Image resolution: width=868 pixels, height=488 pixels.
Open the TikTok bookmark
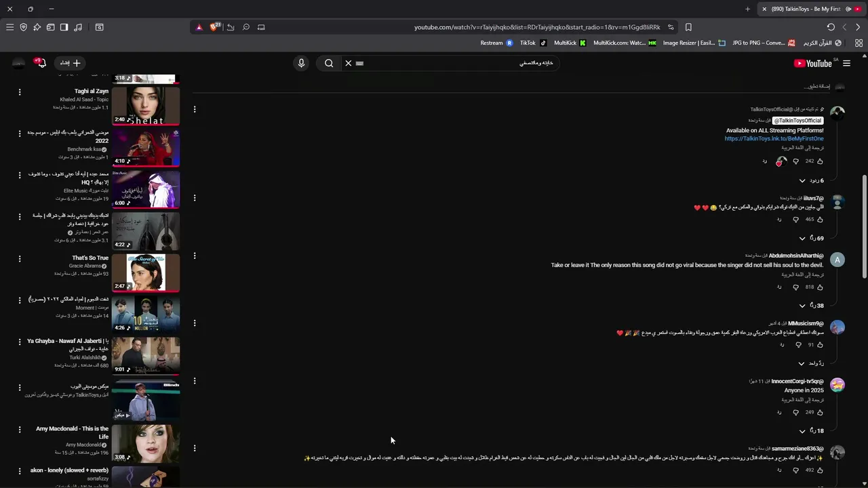point(533,43)
